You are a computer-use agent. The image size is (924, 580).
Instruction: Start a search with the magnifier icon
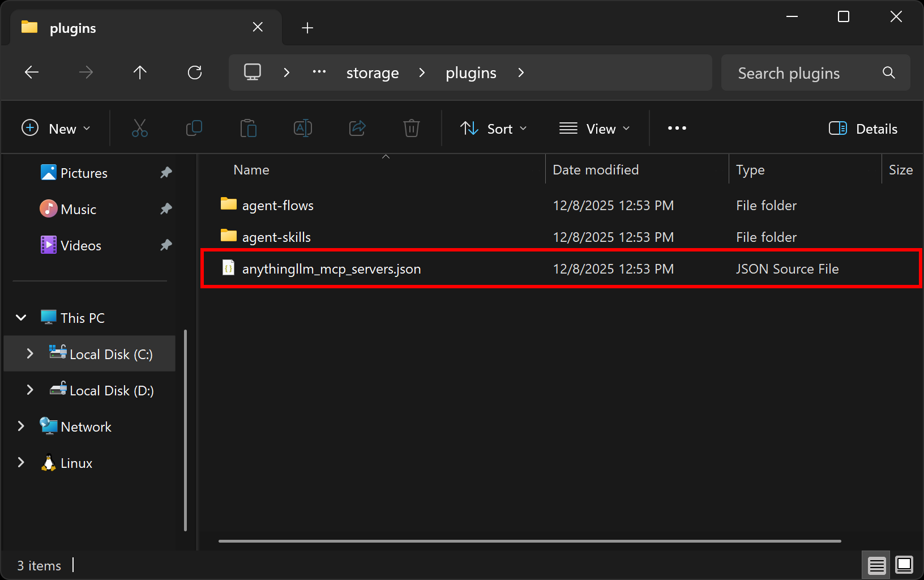888,72
